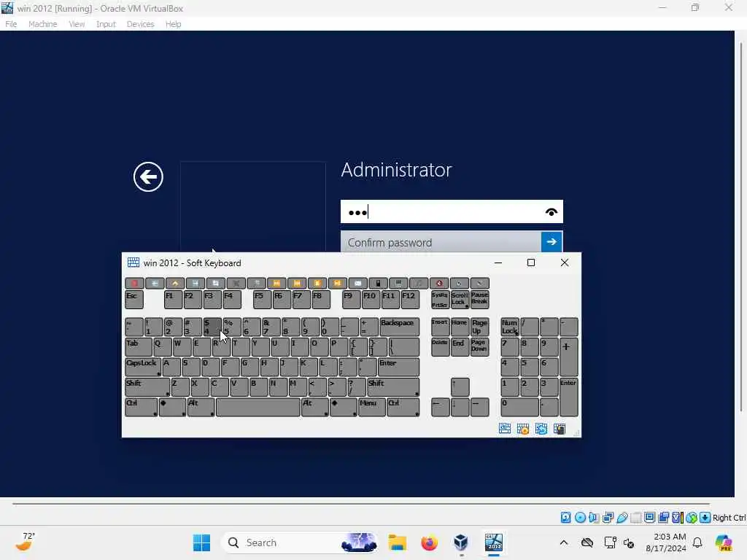Click the VirtualBox window vertical scrollbar

coord(741,227)
